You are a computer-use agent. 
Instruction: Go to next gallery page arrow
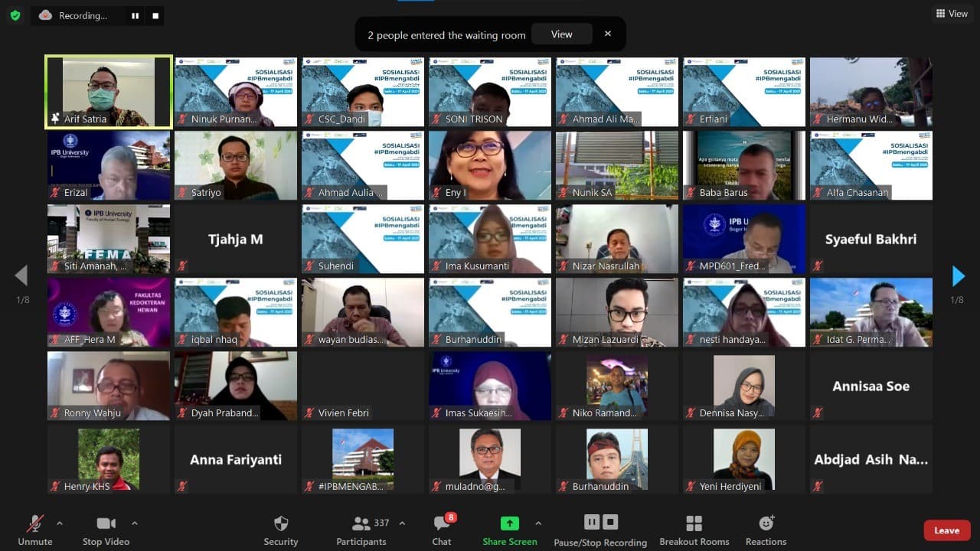[x=958, y=275]
